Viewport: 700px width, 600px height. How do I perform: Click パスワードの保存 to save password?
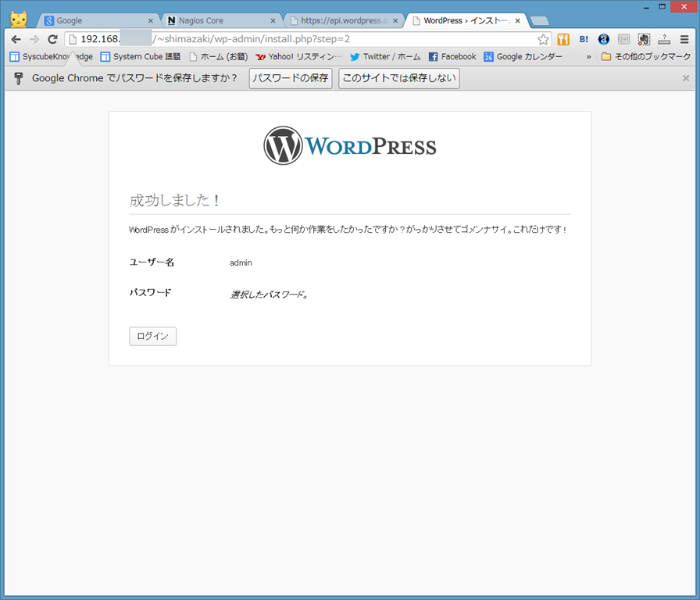291,79
